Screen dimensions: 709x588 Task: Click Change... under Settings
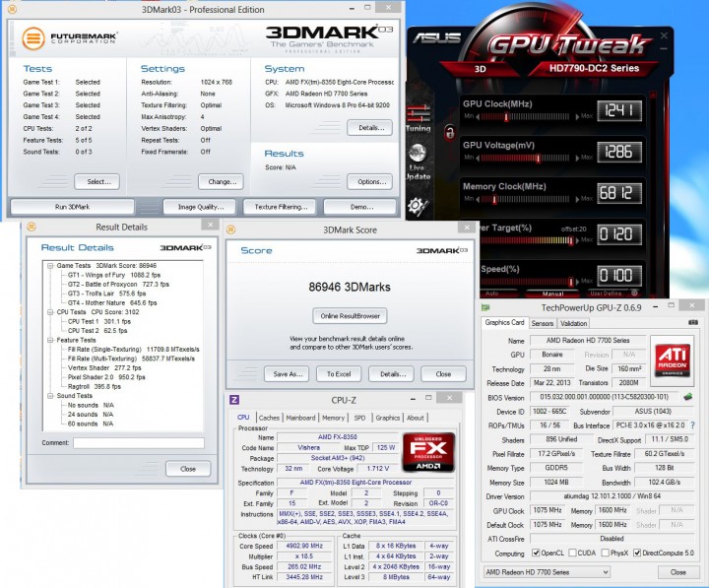(x=222, y=181)
